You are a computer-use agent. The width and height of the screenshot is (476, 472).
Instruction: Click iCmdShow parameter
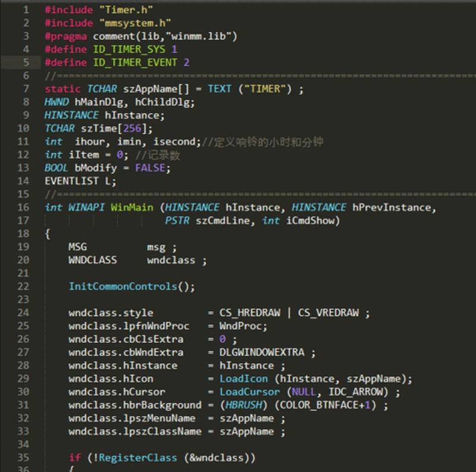point(310,220)
